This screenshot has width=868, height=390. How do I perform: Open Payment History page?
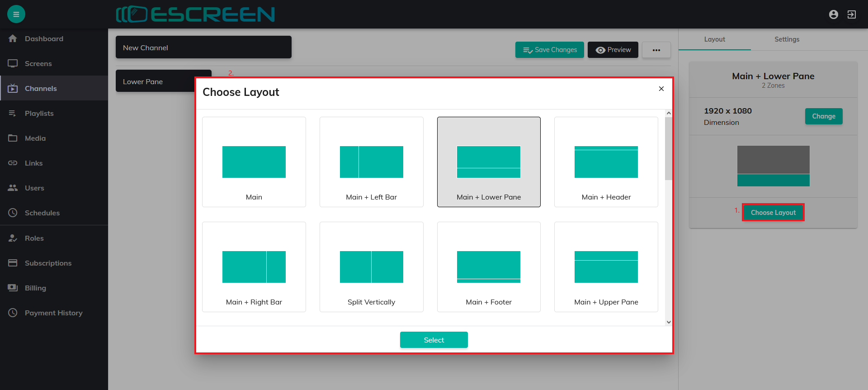point(53,313)
